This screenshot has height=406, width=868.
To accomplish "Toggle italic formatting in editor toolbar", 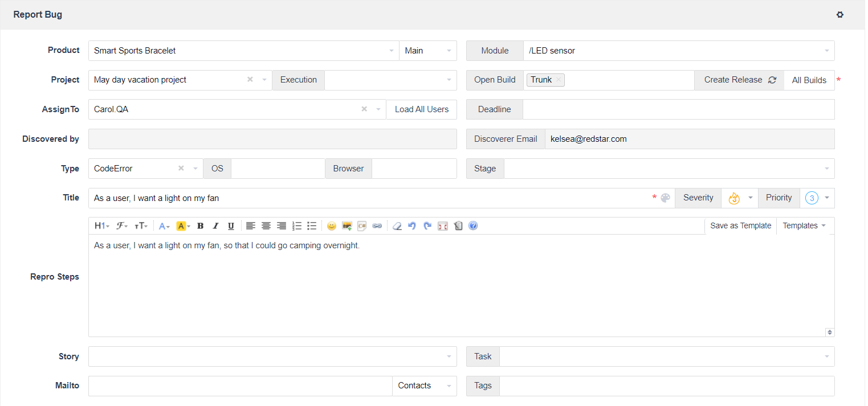I will click(215, 226).
